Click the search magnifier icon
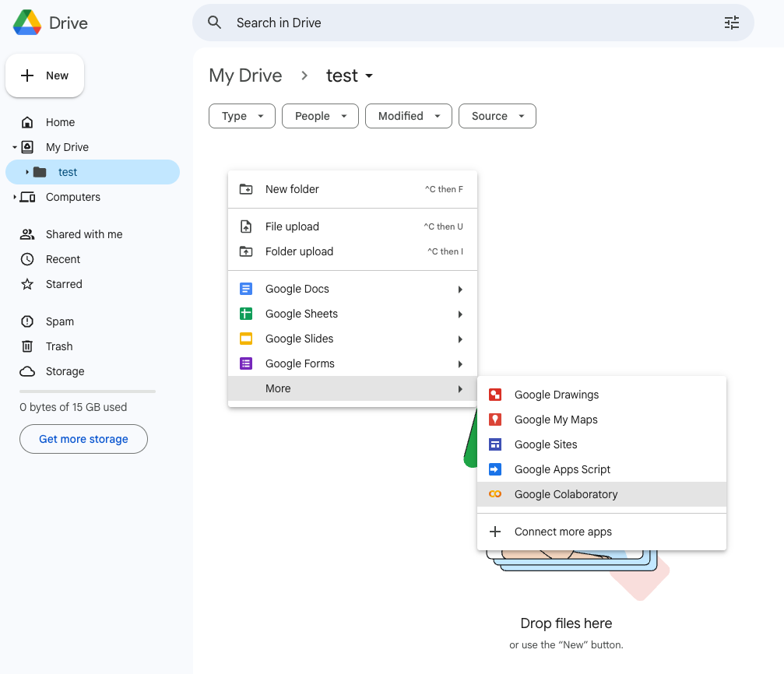The height and width of the screenshot is (674, 784). point(215,23)
